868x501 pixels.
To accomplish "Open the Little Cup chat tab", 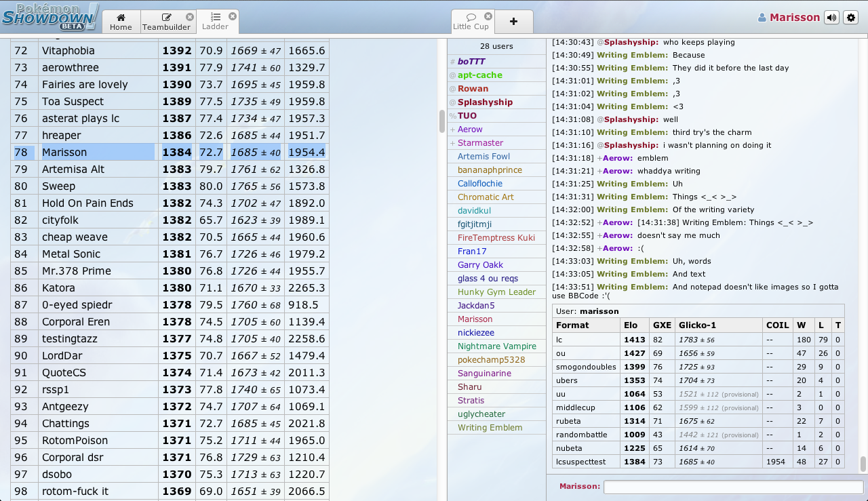I will pyautogui.click(x=471, y=22).
